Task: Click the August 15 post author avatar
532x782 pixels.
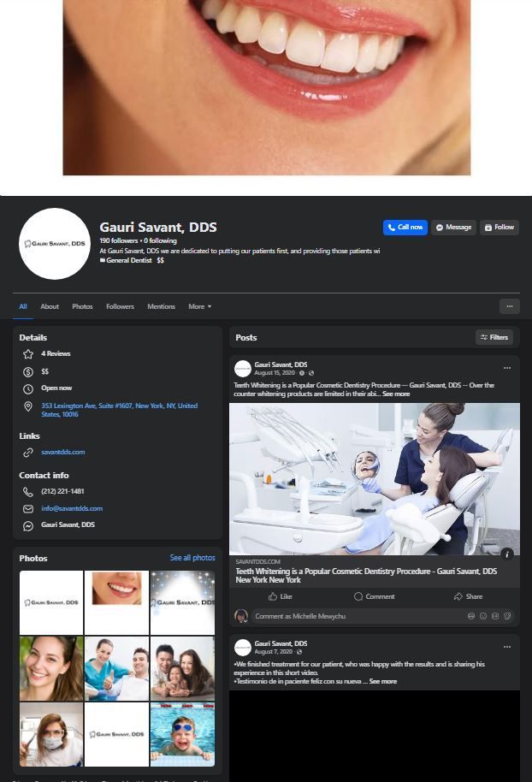Action: (x=242, y=369)
